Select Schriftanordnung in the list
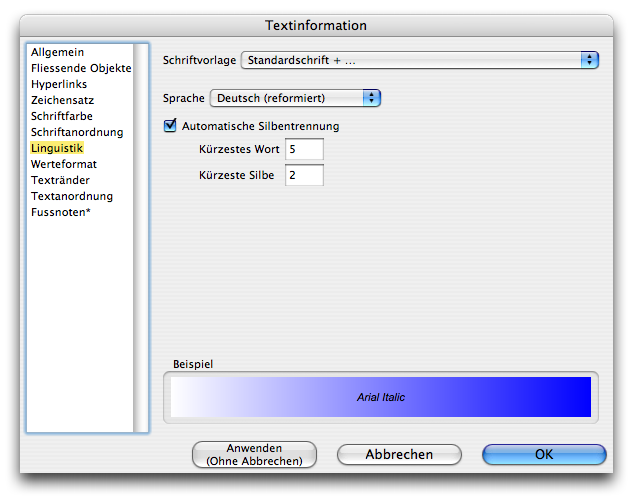Viewport: 639px width, 497px height. pos(77,132)
